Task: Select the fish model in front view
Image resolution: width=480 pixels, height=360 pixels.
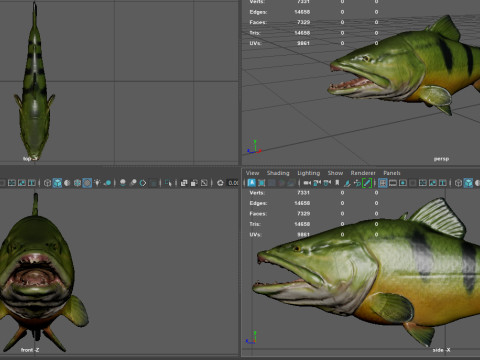Action: [37, 267]
